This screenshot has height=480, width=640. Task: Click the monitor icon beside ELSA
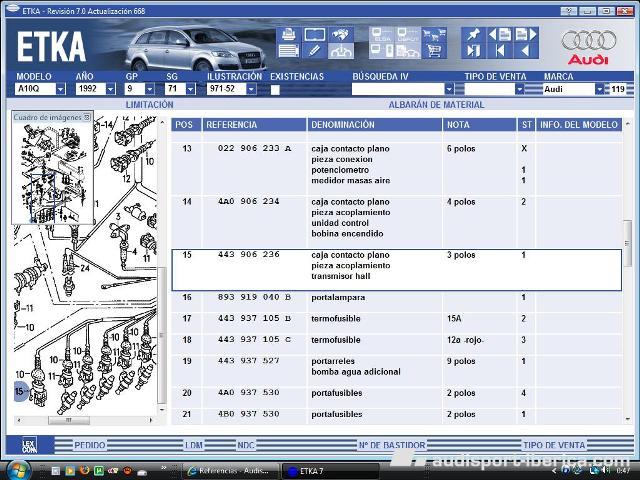pos(408,35)
